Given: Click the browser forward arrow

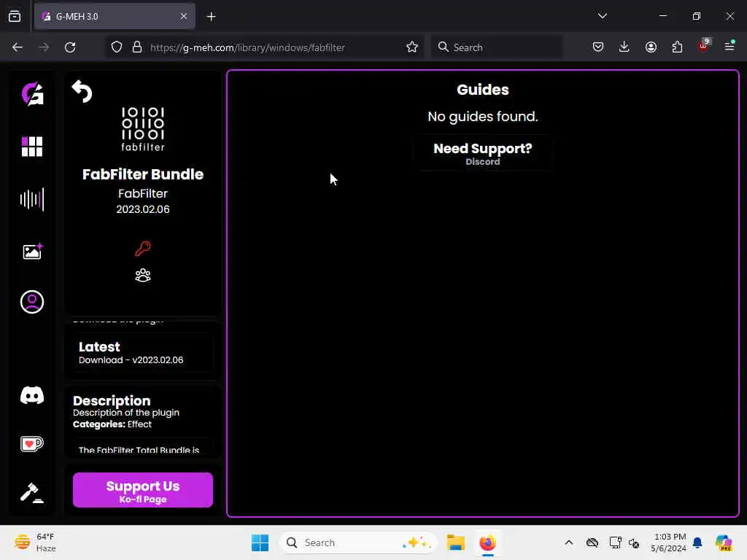Looking at the screenshot, I should (x=44, y=47).
